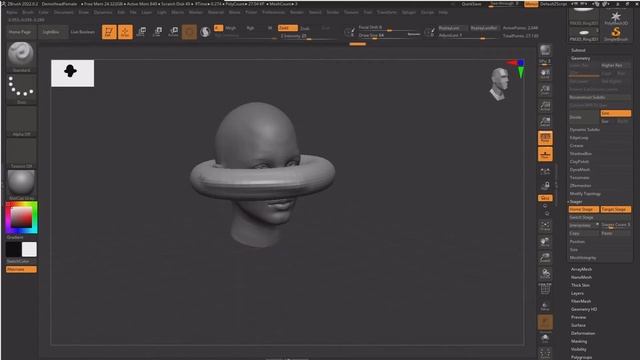Activate Edit mode button
Image resolution: width=640 pixels, height=360 pixels.
(109, 32)
